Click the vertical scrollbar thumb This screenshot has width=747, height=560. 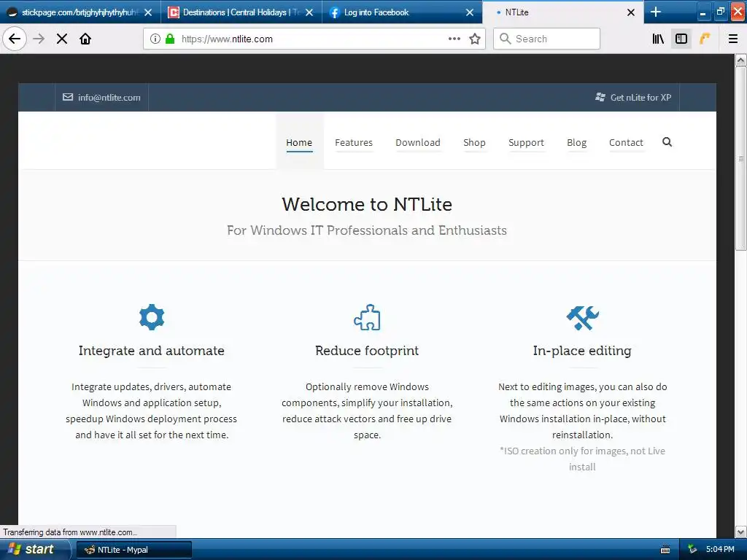(x=741, y=158)
